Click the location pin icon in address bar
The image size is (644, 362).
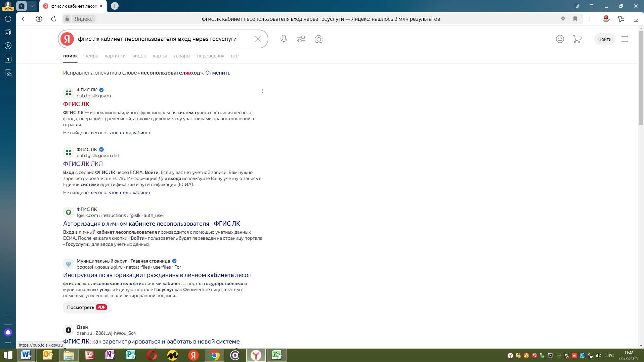[563, 19]
